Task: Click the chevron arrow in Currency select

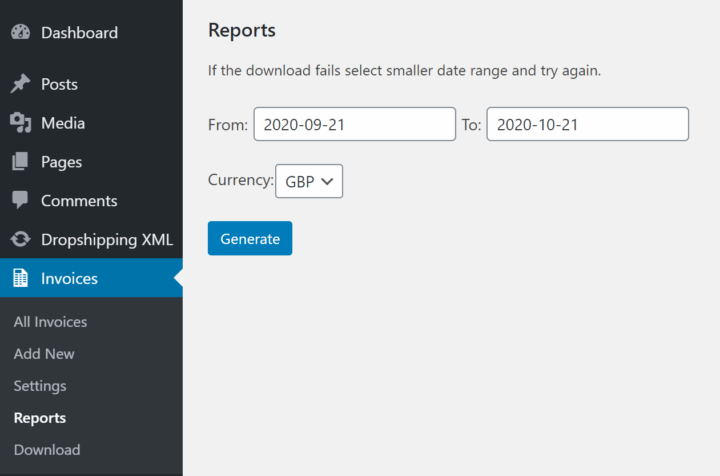Action: tap(327, 181)
